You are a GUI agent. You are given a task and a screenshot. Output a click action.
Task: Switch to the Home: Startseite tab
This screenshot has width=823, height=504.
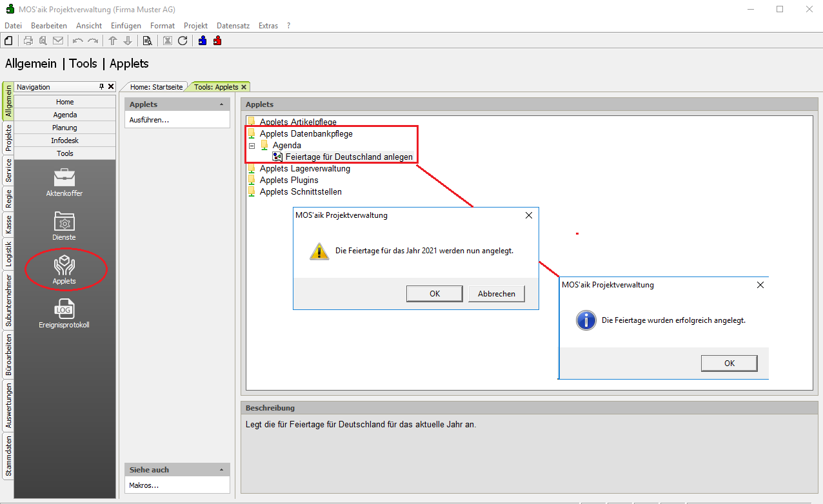tap(156, 87)
